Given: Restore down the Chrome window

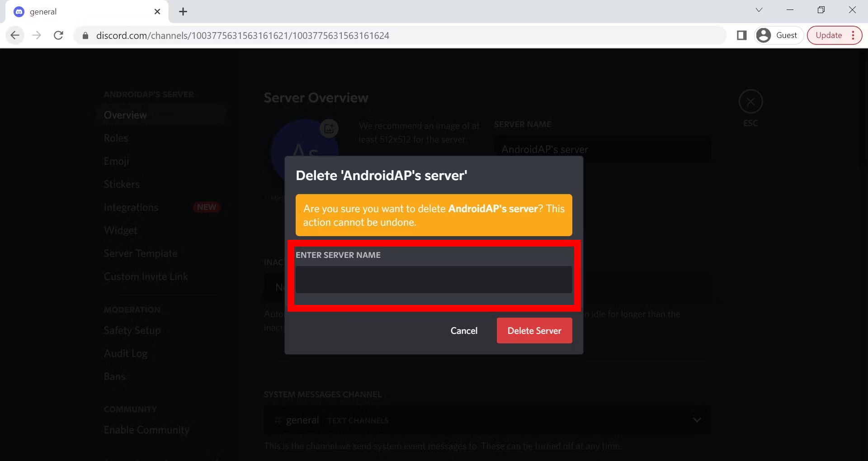Looking at the screenshot, I should (x=821, y=10).
